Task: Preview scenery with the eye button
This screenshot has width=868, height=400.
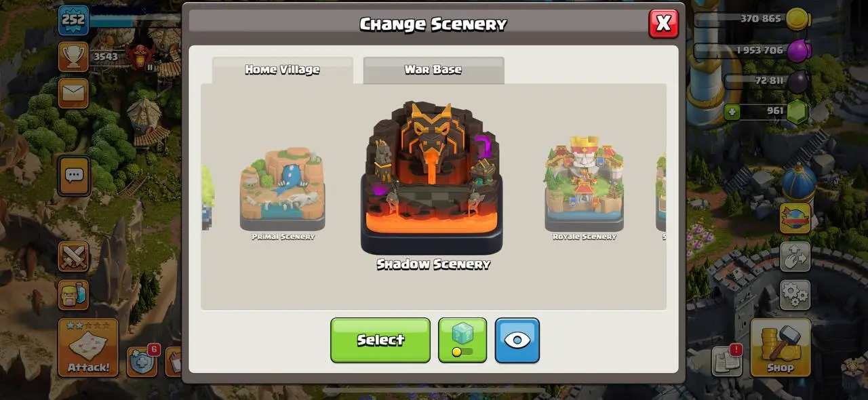Action: 517,340
